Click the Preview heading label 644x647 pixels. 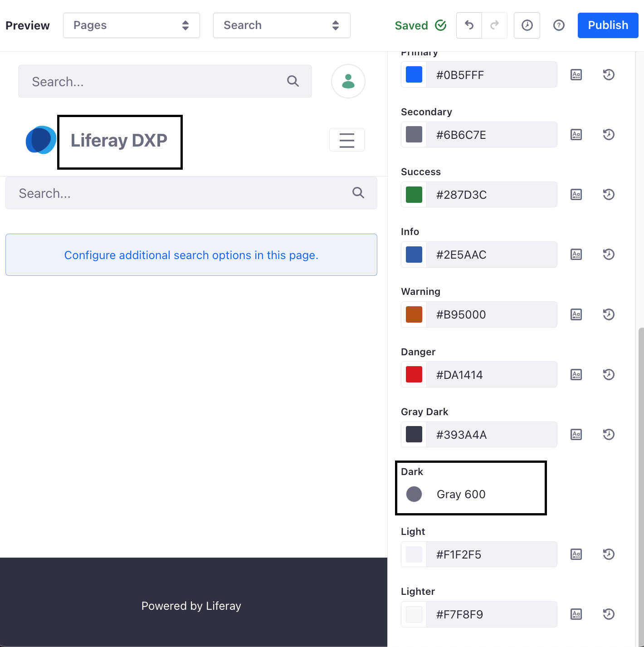point(28,25)
